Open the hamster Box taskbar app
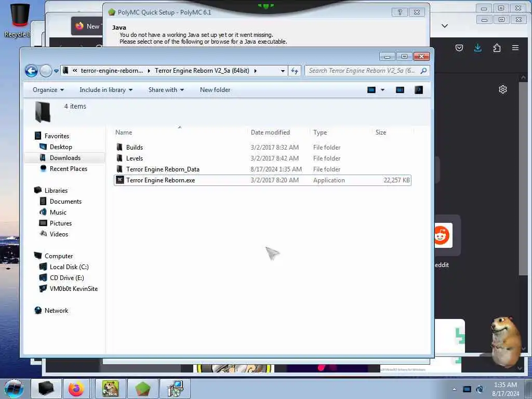Screen dimensions: 532x399 111,389
